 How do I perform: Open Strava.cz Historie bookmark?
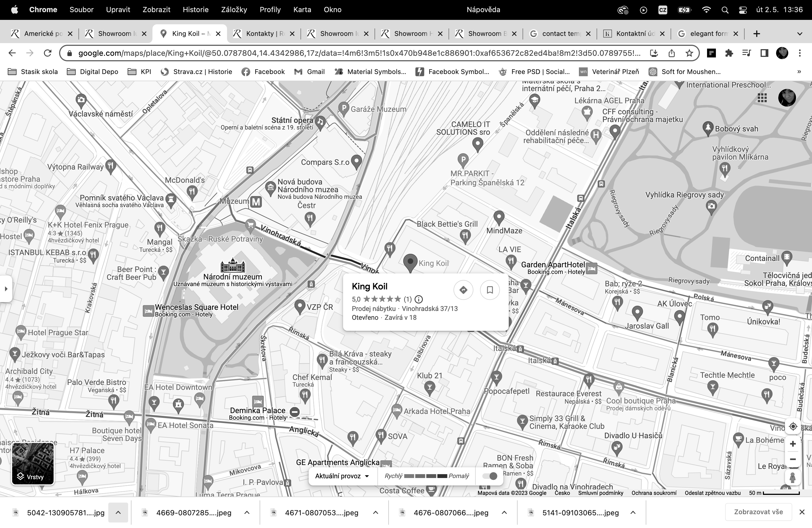point(197,72)
